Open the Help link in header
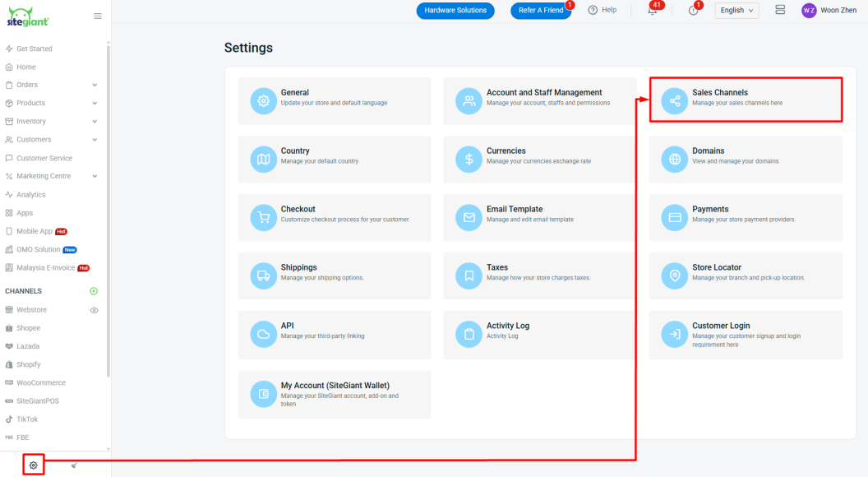Screen dimensions: 868x477 (x=603, y=10)
